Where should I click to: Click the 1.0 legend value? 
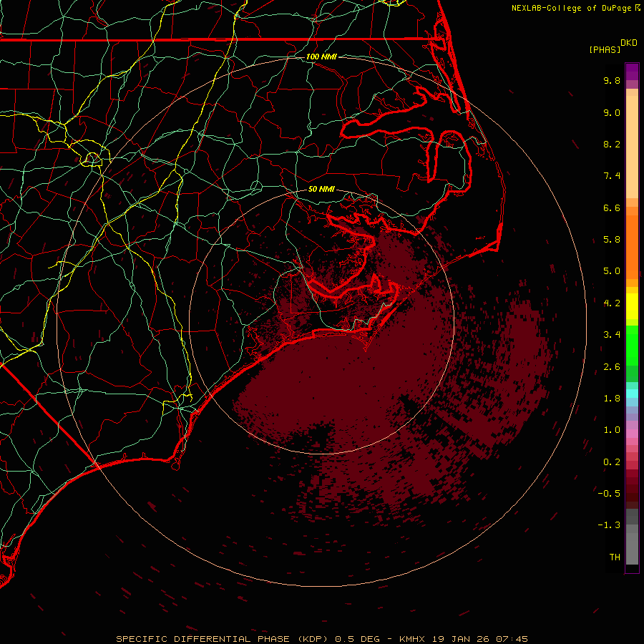point(612,430)
